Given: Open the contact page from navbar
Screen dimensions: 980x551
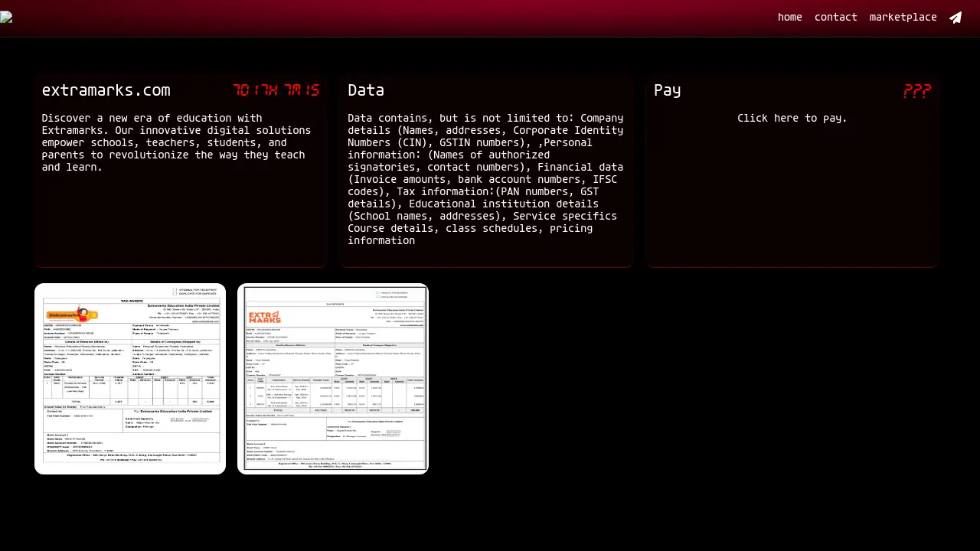Looking at the screenshot, I should 835,18.
